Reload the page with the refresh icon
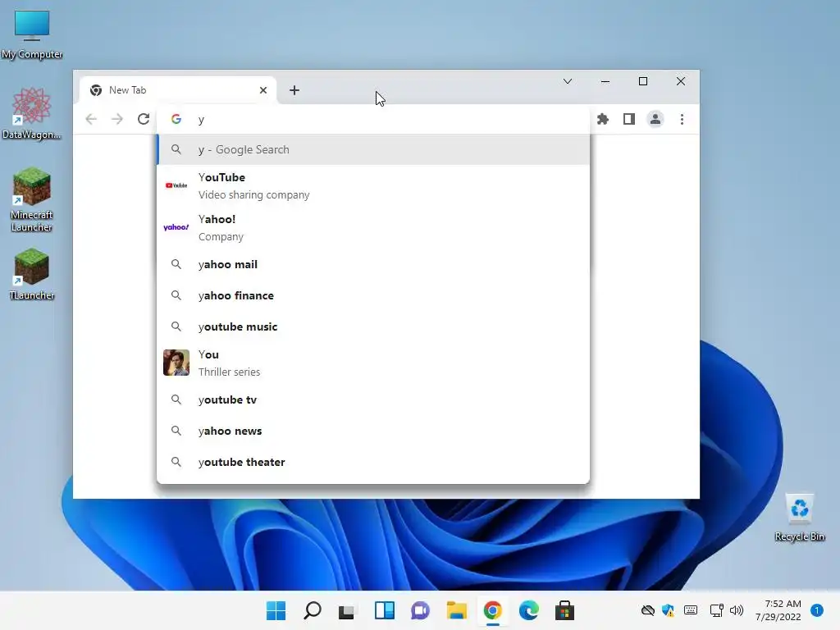840x630 pixels. (x=143, y=119)
